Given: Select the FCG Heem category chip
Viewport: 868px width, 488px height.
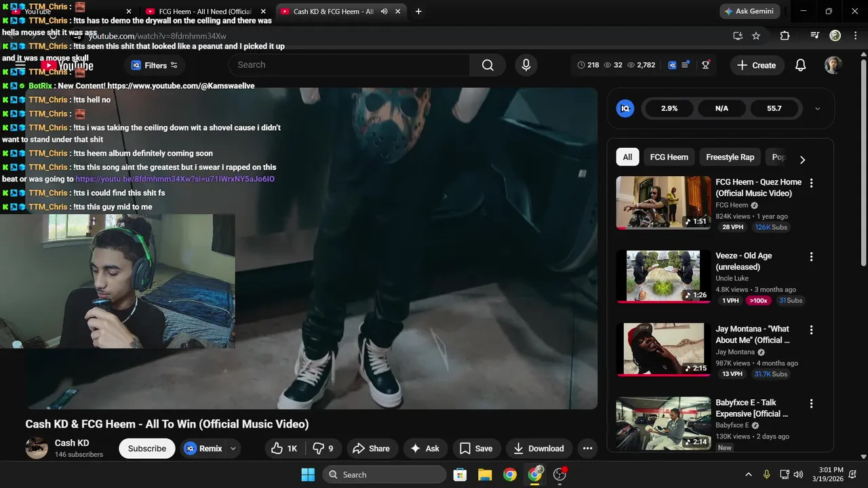Looking at the screenshot, I should pyautogui.click(x=669, y=157).
